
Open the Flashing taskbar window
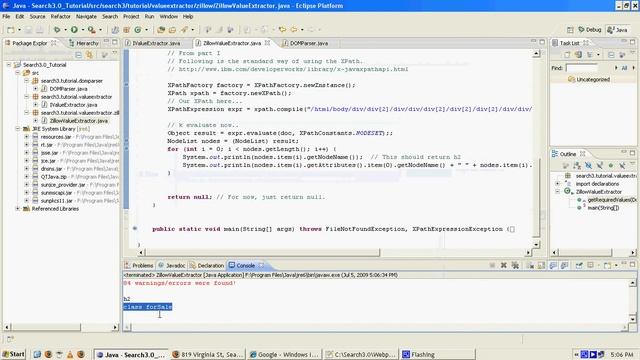click(438, 354)
